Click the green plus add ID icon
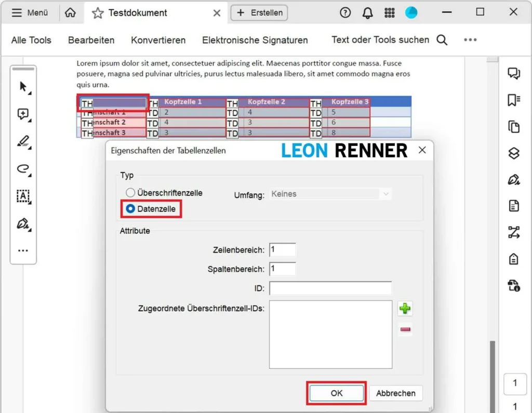The width and height of the screenshot is (532, 413). tap(405, 309)
